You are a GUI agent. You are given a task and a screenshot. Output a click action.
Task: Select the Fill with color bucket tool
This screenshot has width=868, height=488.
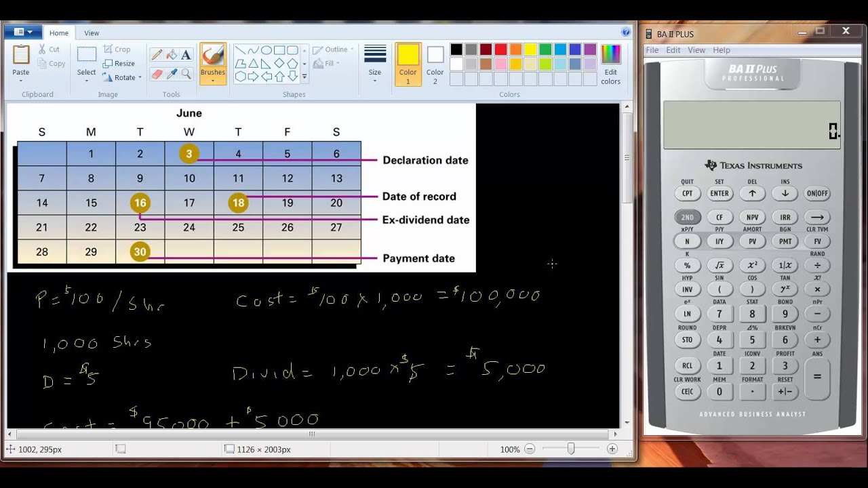pos(172,55)
